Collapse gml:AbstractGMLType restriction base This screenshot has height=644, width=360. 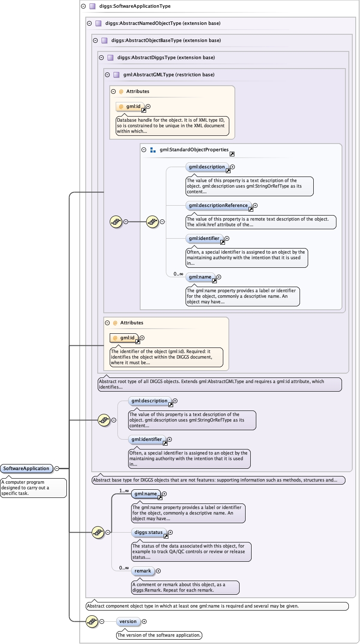tap(107, 75)
